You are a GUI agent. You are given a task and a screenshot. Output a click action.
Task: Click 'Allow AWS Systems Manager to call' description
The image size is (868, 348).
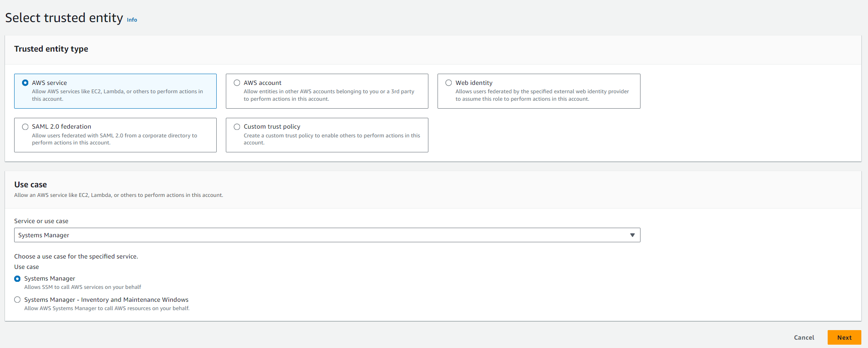tap(107, 308)
